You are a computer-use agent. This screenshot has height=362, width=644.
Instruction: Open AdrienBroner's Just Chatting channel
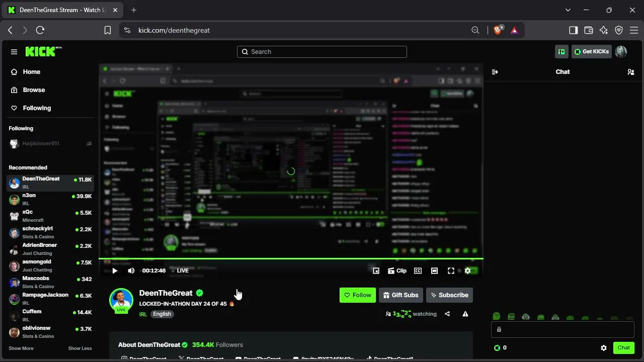point(50,249)
